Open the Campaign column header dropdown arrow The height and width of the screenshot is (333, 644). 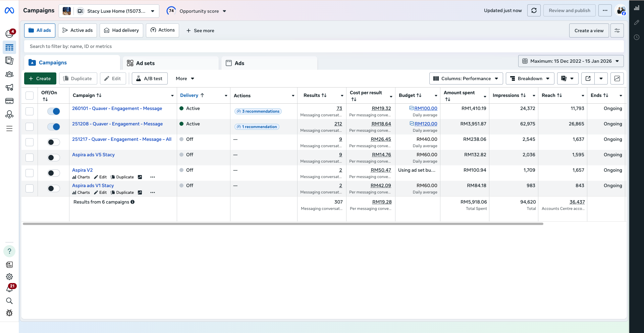point(172,96)
